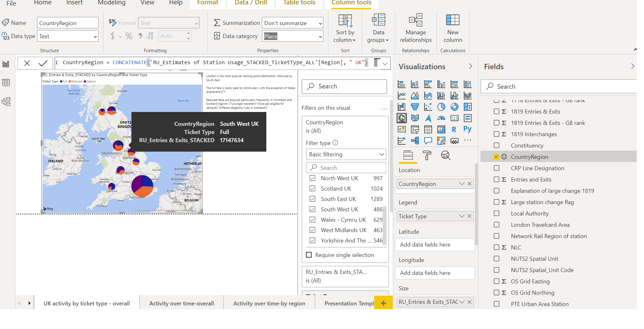The image size is (644, 329).
Task: Check the Constituency field
Action: click(497, 146)
